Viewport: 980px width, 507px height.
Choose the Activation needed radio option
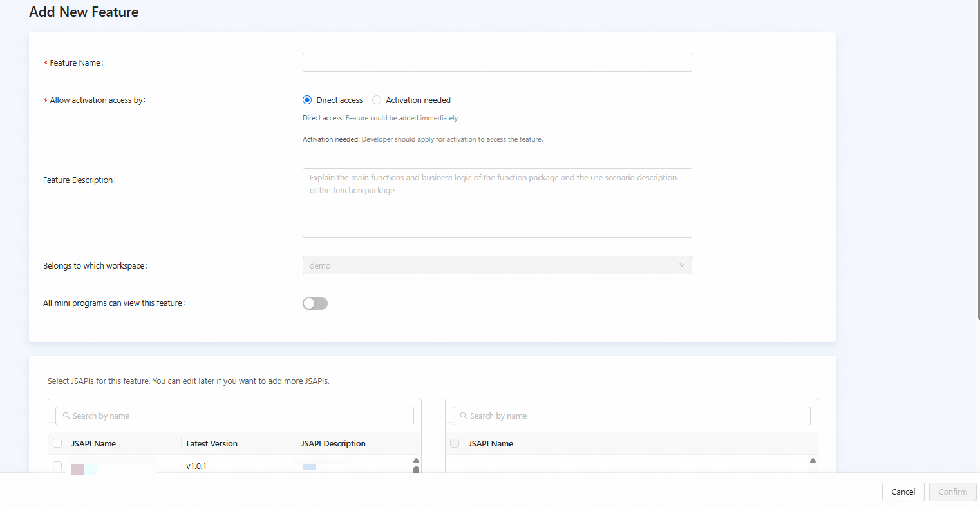[377, 100]
